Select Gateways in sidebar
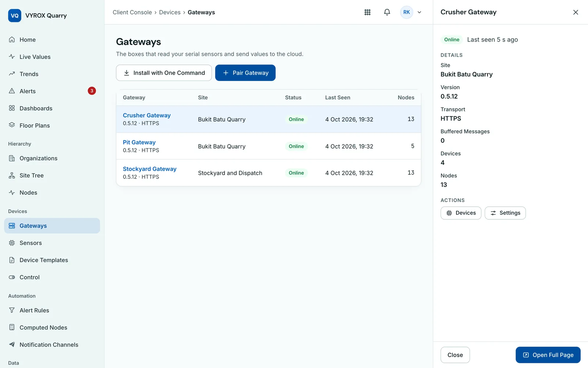 click(x=52, y=226)
